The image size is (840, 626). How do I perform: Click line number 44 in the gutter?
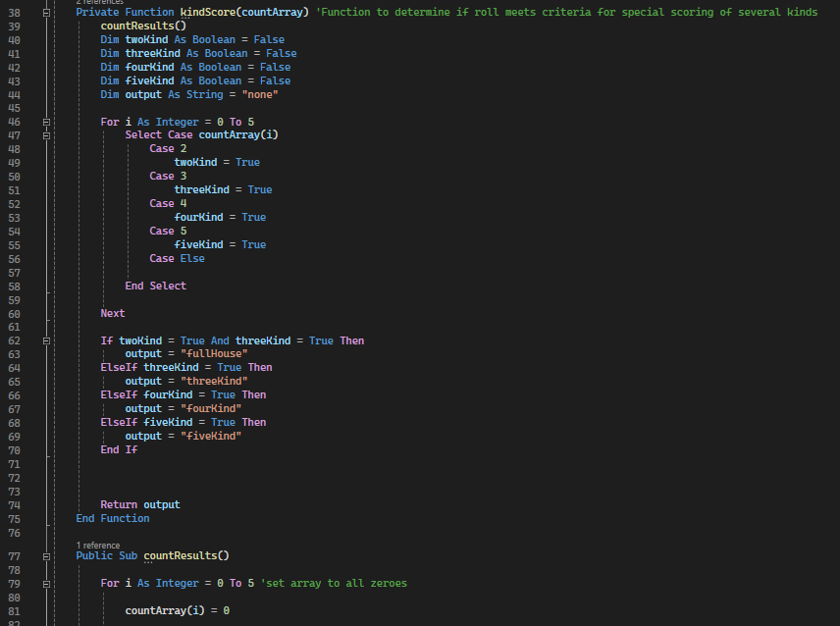tap(15, 95)
